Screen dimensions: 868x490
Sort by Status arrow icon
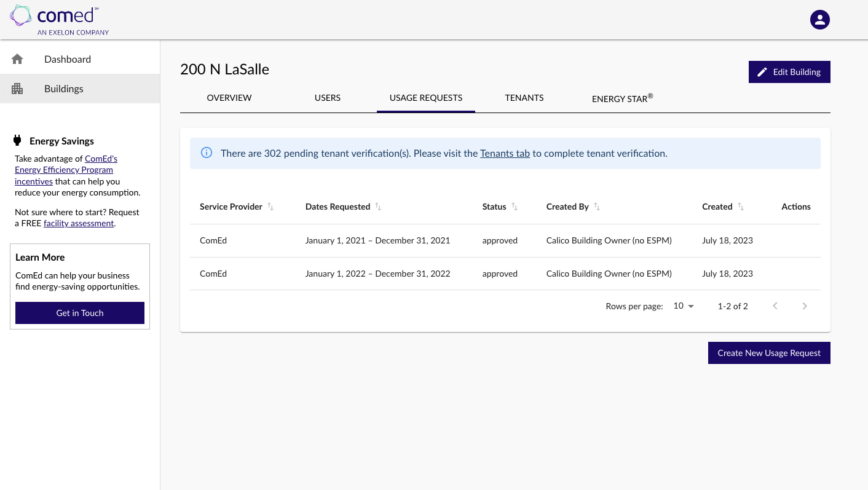515,207
